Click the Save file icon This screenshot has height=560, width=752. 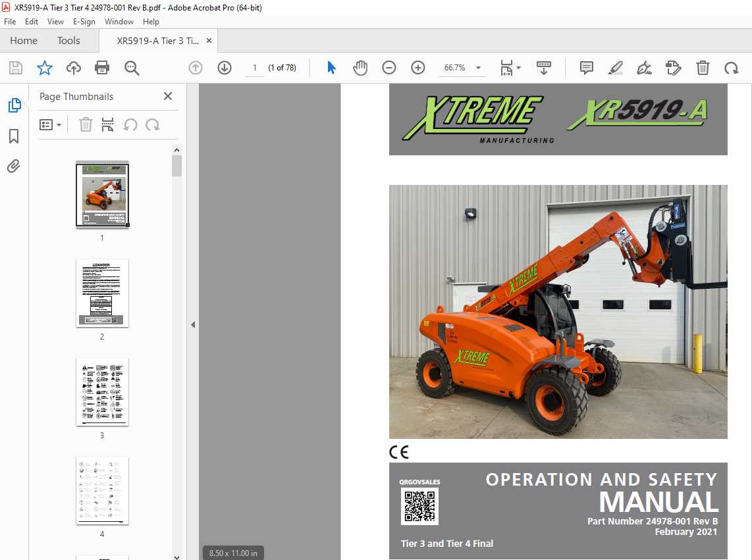click(16, 68)
